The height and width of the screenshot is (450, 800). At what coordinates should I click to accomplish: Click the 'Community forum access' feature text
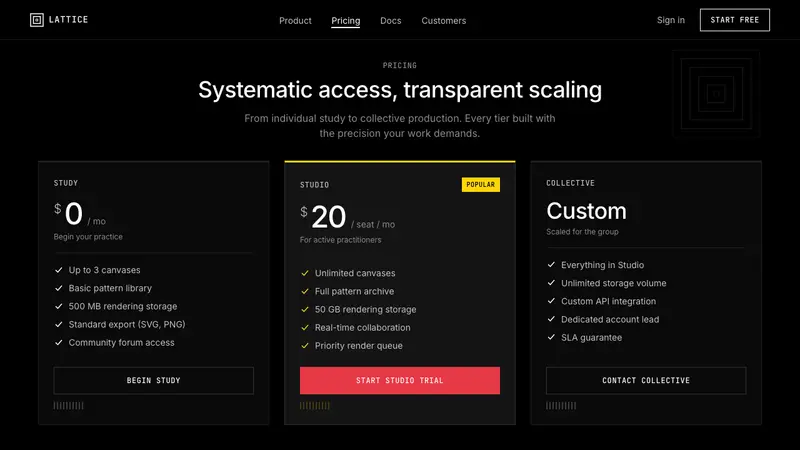(121, 342)
